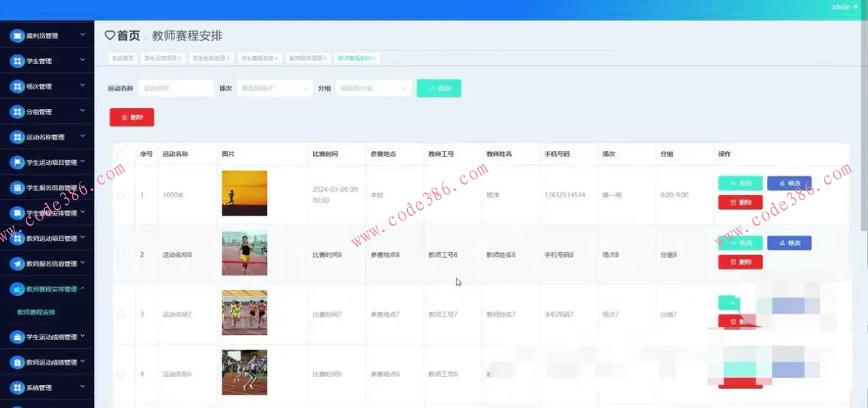Open the 教师赛程安排 submenu item

click(36, 312)
